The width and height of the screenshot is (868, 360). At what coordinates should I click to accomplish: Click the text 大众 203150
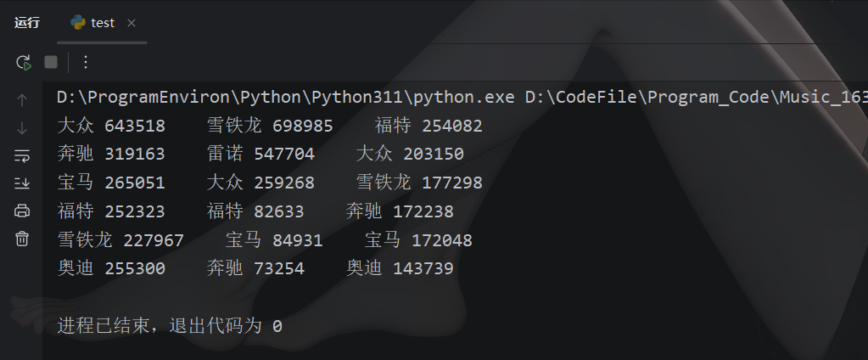click(410, 154)
